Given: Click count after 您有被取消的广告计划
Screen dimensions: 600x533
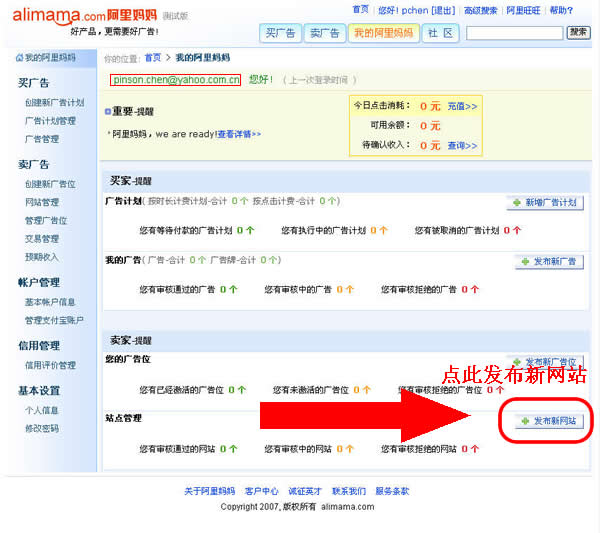Looking at the screenshot, I should [512, 230].
